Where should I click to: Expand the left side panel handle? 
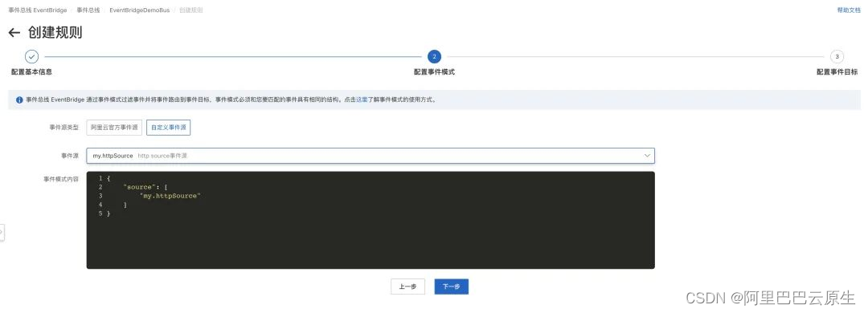(x=2, y=232)
